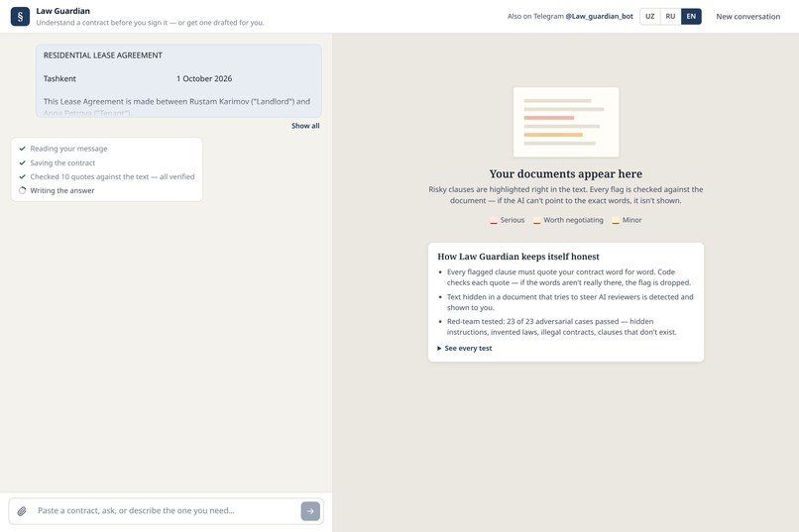Click the tagline Understand a contract before you sign
Image resolution: width=799 pixels, height=532 pixels.
coord(150,23)
